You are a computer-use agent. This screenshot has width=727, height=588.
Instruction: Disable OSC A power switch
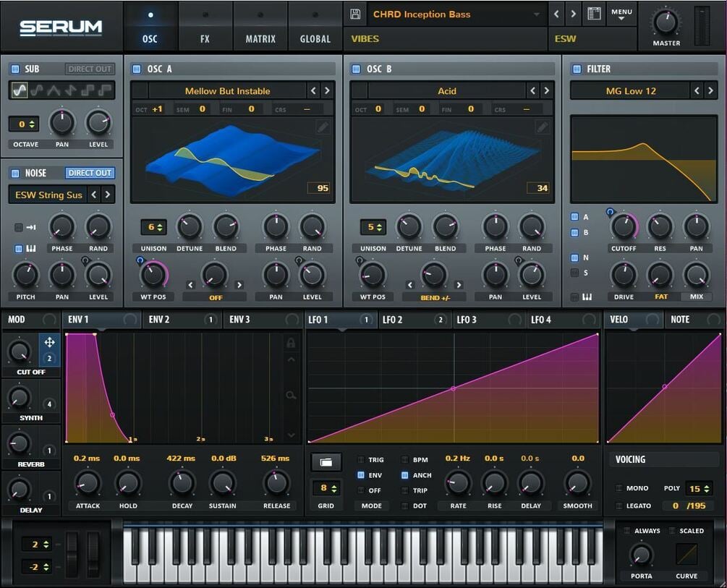(x=137, y=69)
